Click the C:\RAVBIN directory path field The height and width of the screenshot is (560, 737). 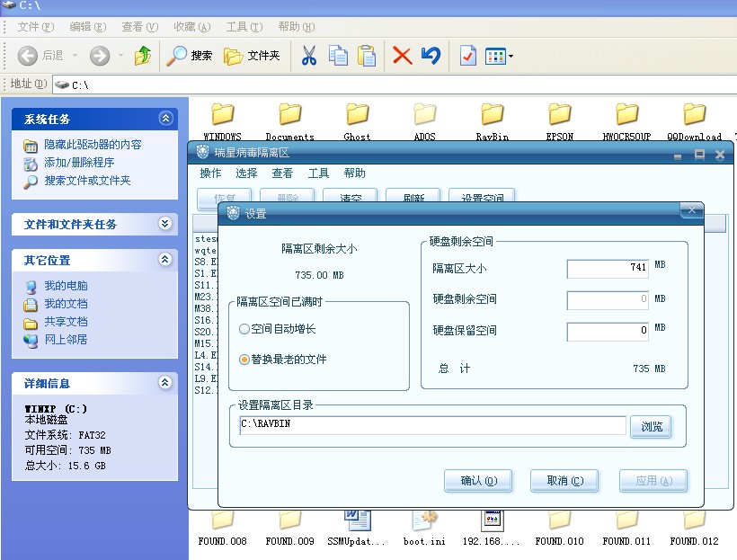point(432,425)
